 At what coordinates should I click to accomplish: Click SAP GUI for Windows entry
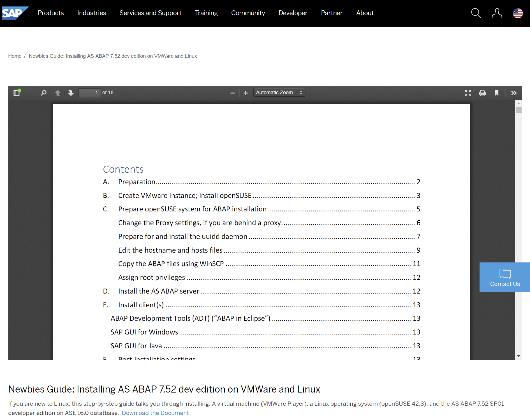pyautogui.click(x=265, y=332)
